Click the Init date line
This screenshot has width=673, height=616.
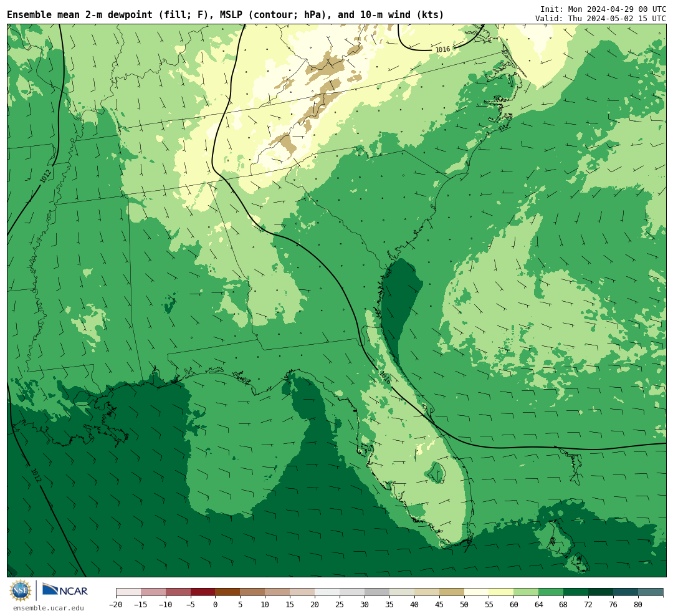pos(603,9)
